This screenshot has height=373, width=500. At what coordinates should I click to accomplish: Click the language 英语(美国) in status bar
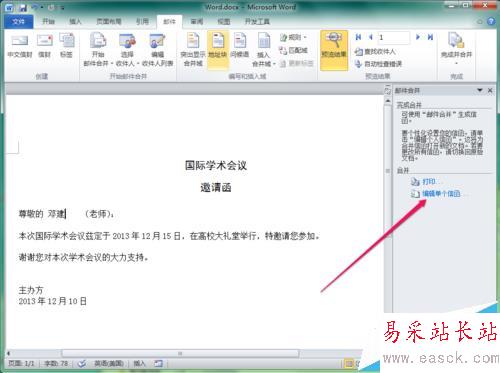click(109, 363)
